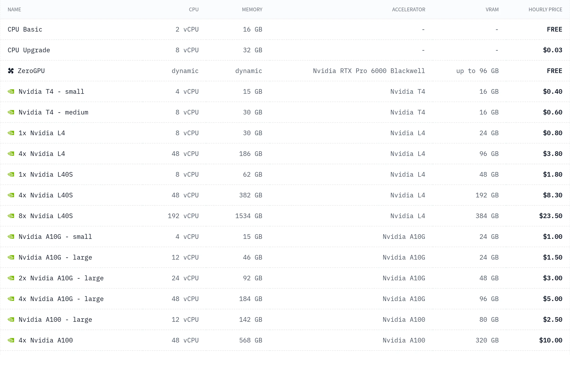Click the Nvidia logo beside T4 - small
The width and height of the screenshot is (570, 392).
click(11, 92)
